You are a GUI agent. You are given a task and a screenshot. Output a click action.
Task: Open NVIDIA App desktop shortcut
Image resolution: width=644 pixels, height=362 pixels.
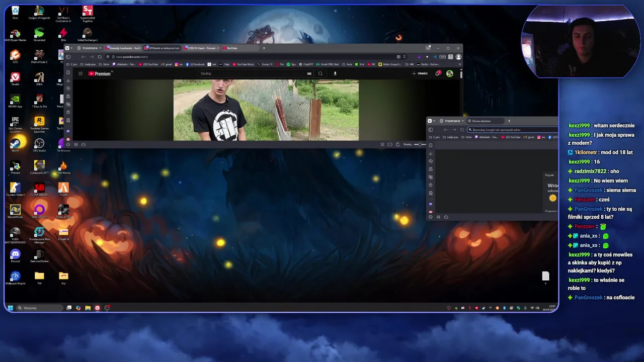tap(15, 101)
